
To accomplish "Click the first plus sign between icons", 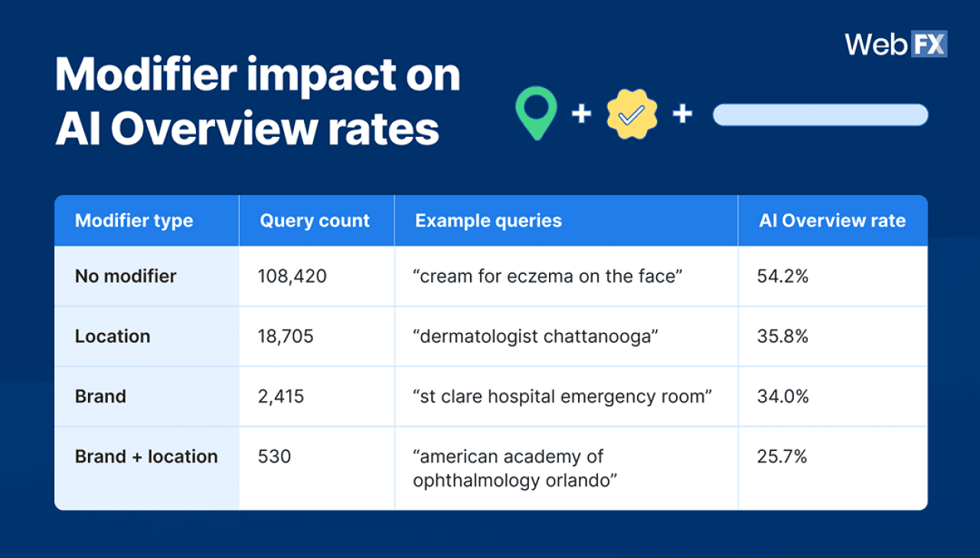I will [x=581, y=115].
